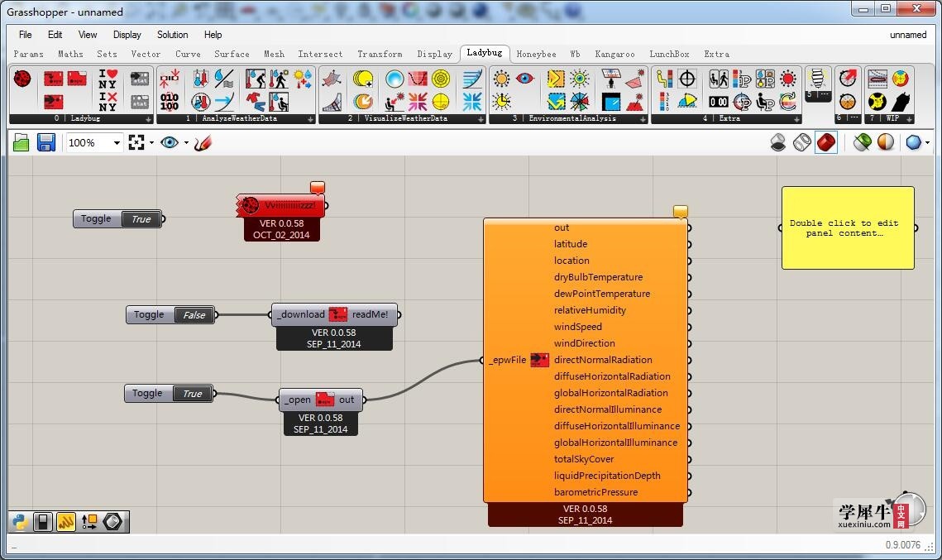This screenshot has width=942, height=560.
Task: Click the dryBulbTemperature output label
Action: point(598,277)
